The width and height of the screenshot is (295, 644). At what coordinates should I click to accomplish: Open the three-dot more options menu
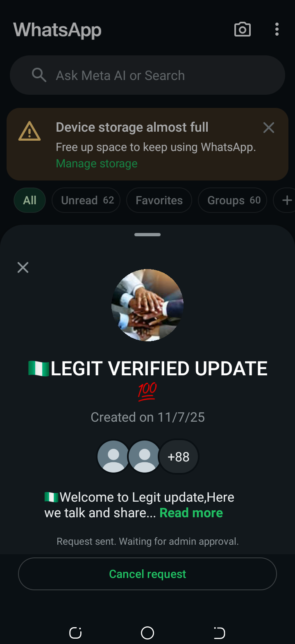(277, 30)
